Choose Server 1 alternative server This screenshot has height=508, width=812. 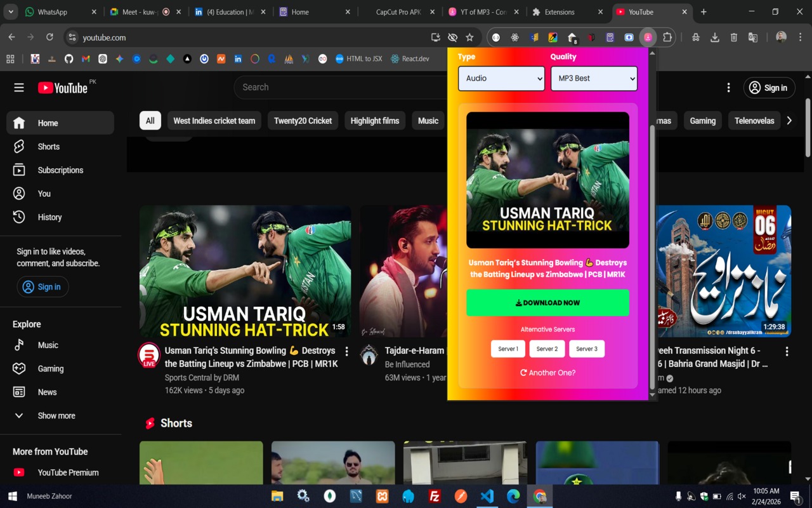coord(508,349)
